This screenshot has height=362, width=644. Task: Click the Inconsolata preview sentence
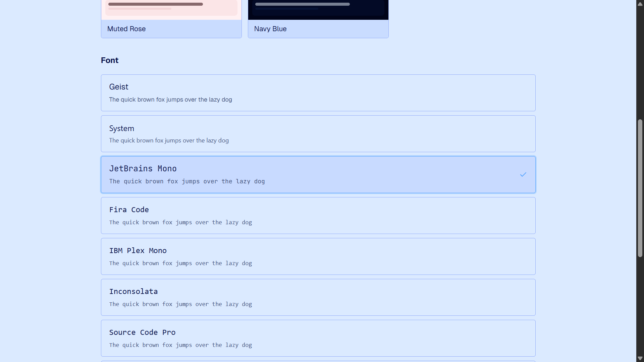(180, 304)
